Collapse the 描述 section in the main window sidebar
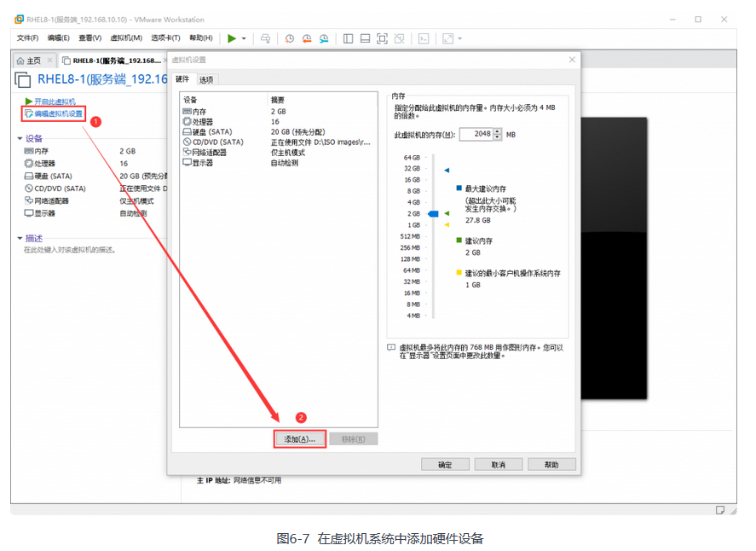This screenshot has height=551, width=756. click(x=20, y=238)
